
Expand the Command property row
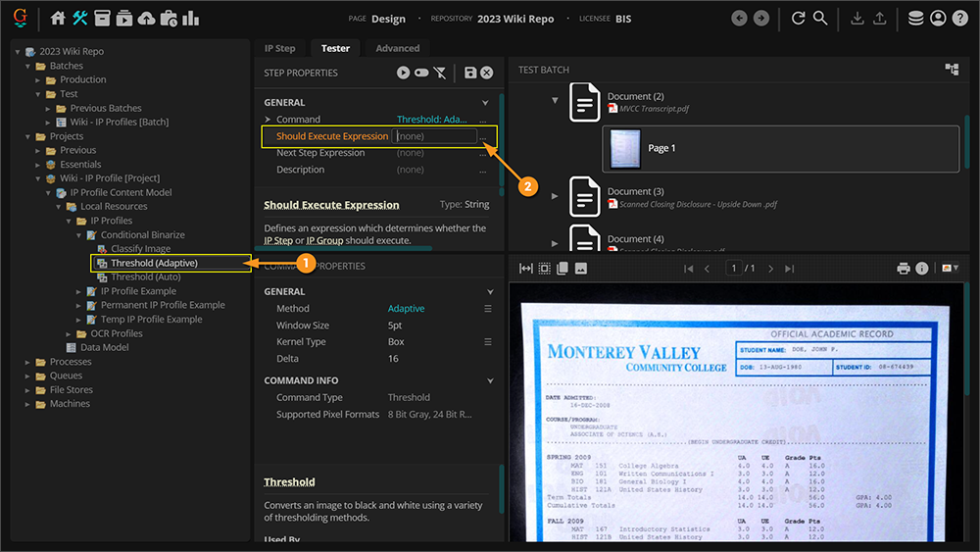268,119
